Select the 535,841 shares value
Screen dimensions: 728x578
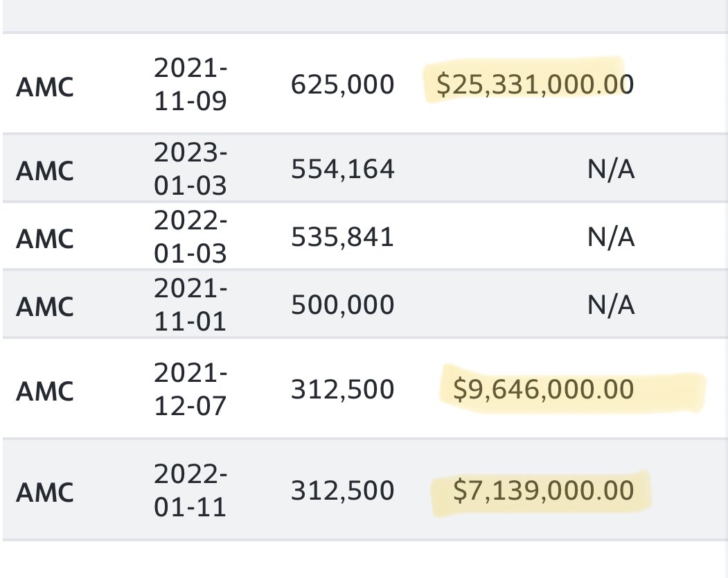tap(342, 237)
